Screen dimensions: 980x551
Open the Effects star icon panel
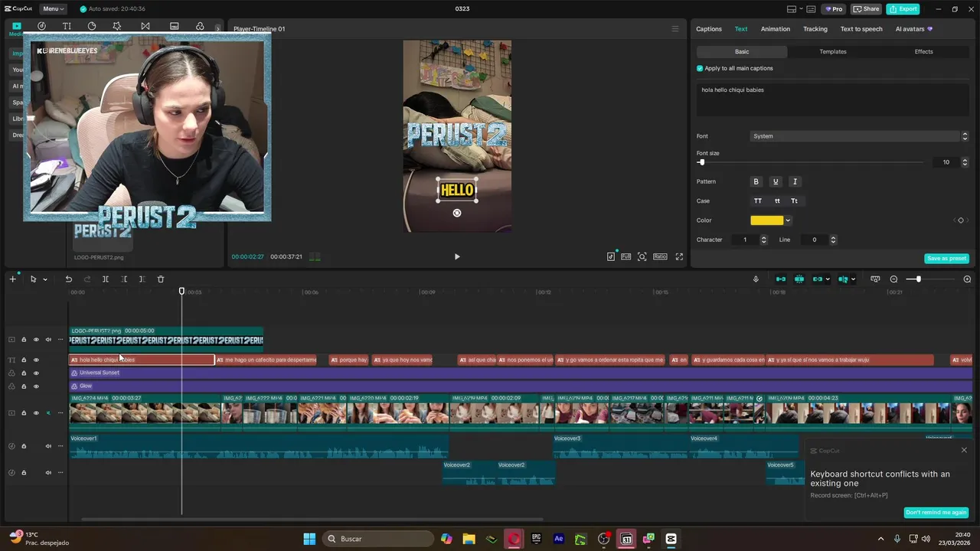click(x=116, y=26)
